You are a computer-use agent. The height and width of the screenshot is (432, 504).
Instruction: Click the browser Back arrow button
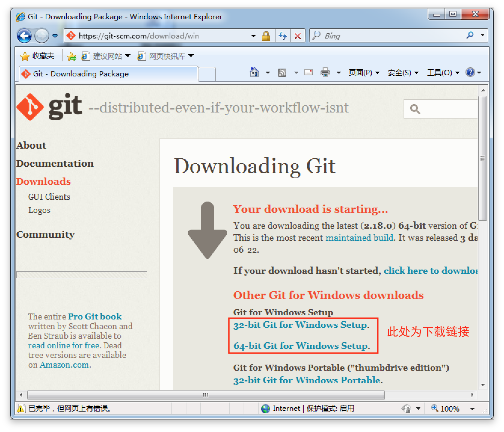click(24, 36)
